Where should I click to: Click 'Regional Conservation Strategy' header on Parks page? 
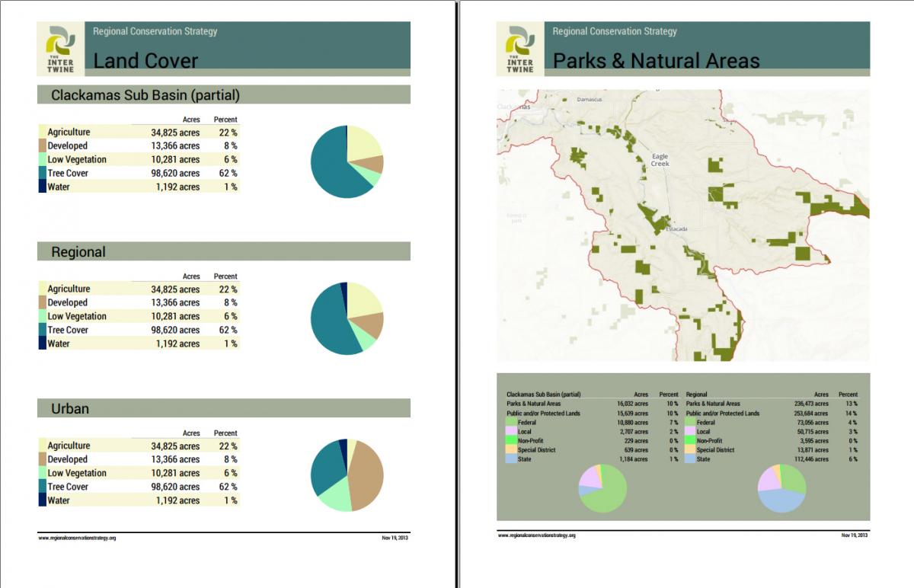[615, 31]
